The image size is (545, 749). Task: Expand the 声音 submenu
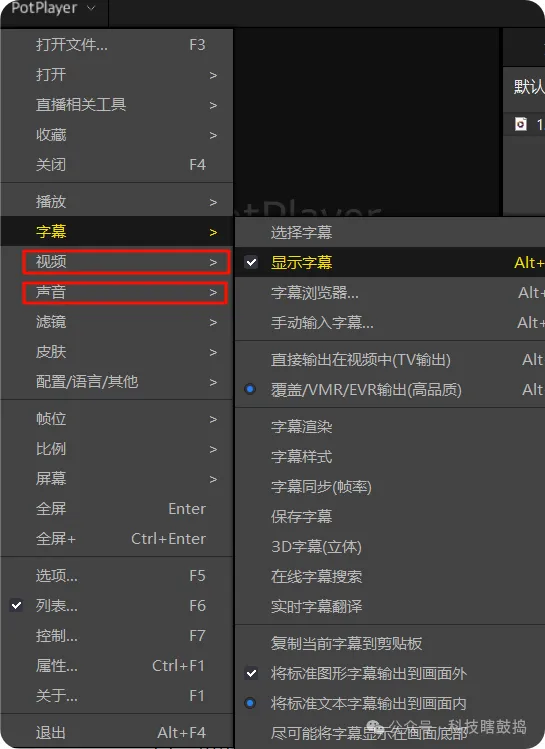125,292
